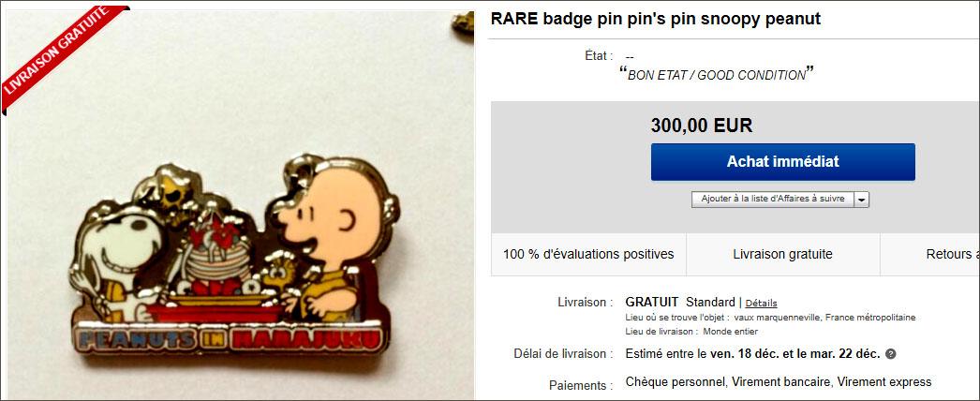The width and height of the screenshot is (980, 401).
Task: Click the partial gold pin at the image corner
Action: pos(464,23)
